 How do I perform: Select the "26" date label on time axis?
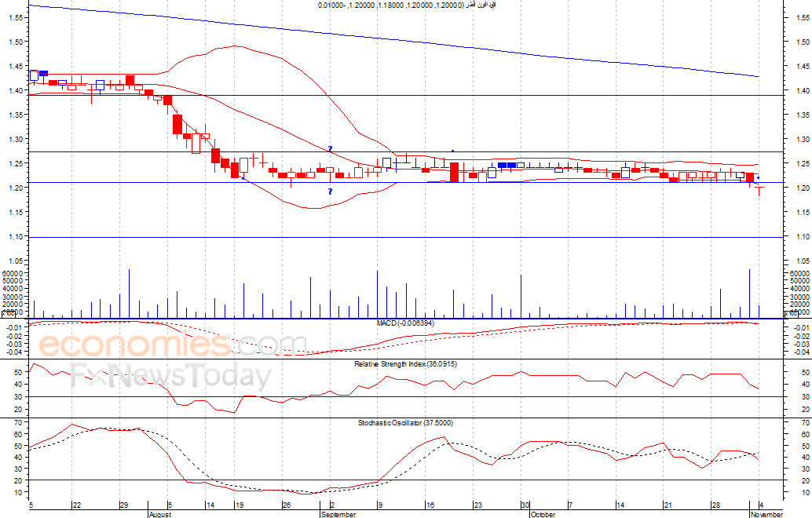click(286, 505)
